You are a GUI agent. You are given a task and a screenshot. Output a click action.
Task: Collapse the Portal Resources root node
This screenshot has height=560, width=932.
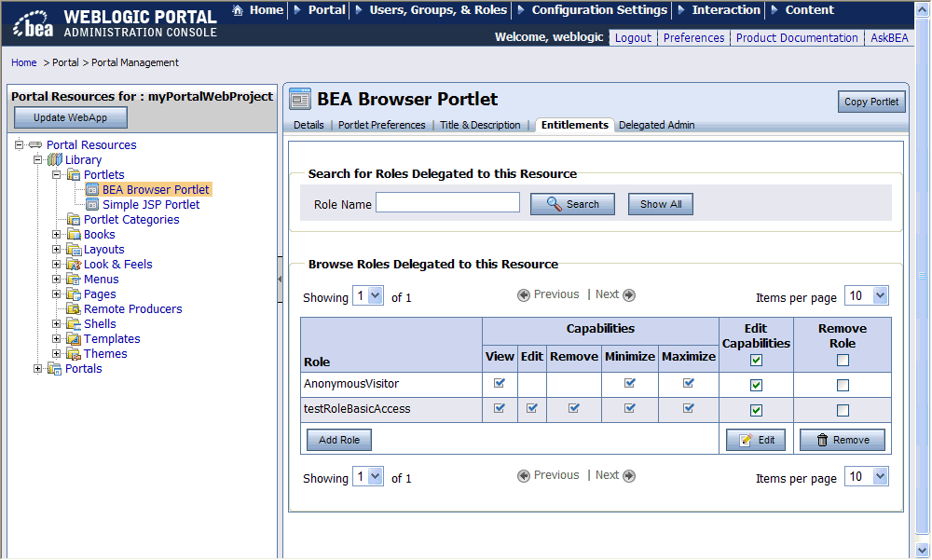[19, 144]
